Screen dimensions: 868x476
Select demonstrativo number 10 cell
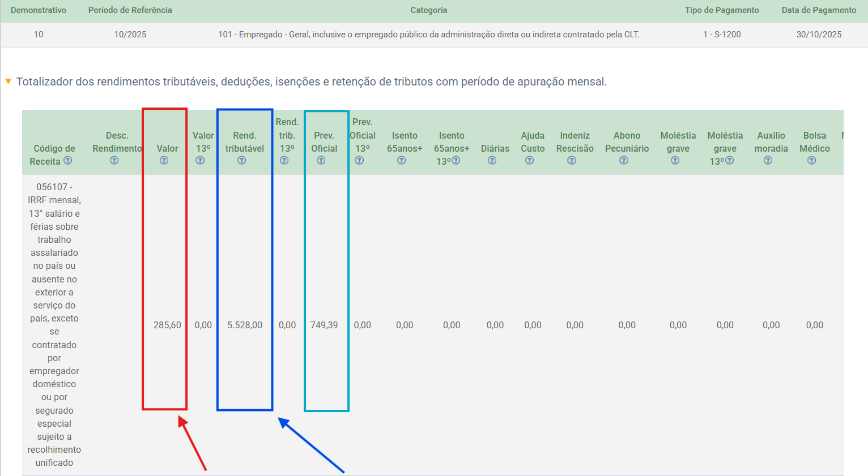tap(39, 35)
